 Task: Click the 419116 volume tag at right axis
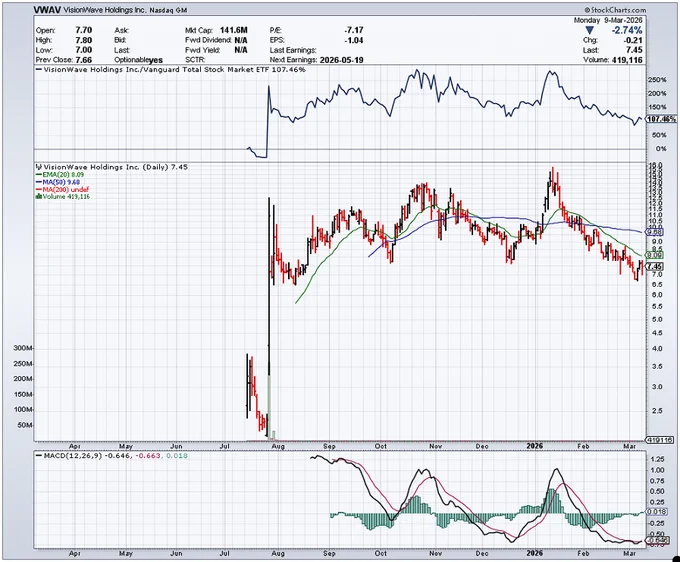point(660,440)
